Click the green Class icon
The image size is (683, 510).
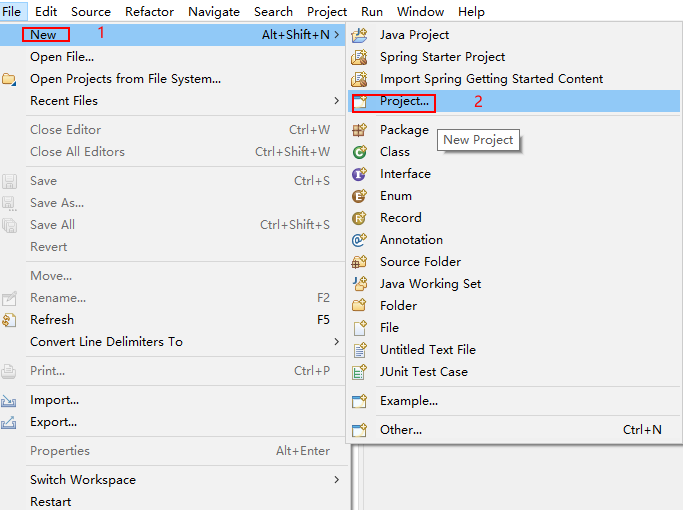tap(359, 152)
